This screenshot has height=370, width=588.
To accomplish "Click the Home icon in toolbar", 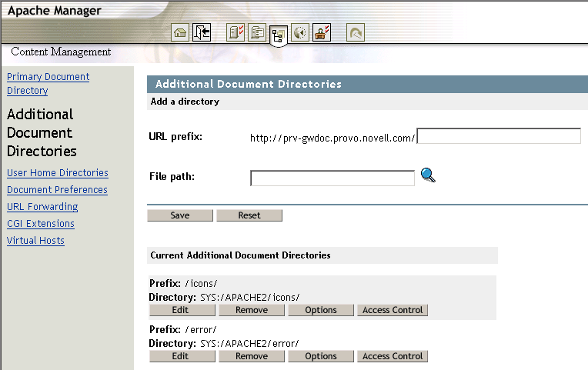I will pyautogui.click(x=180, y=33).
